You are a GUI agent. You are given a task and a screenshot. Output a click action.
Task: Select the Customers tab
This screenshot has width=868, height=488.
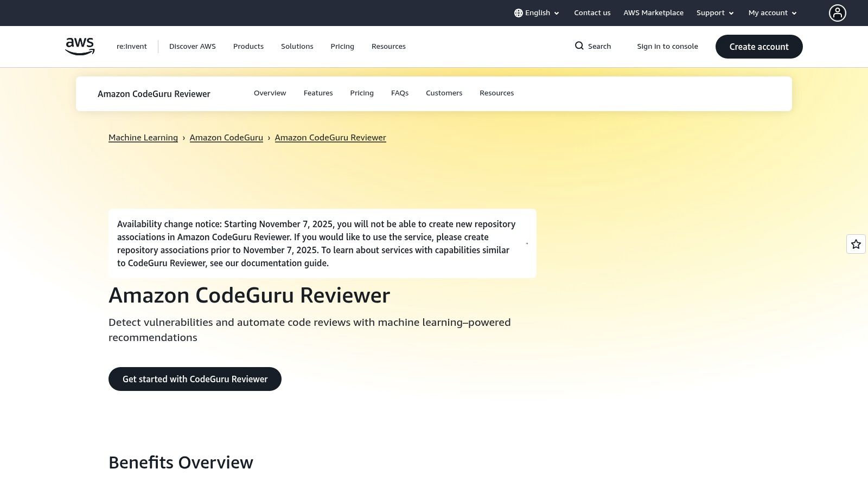point(444,93)
